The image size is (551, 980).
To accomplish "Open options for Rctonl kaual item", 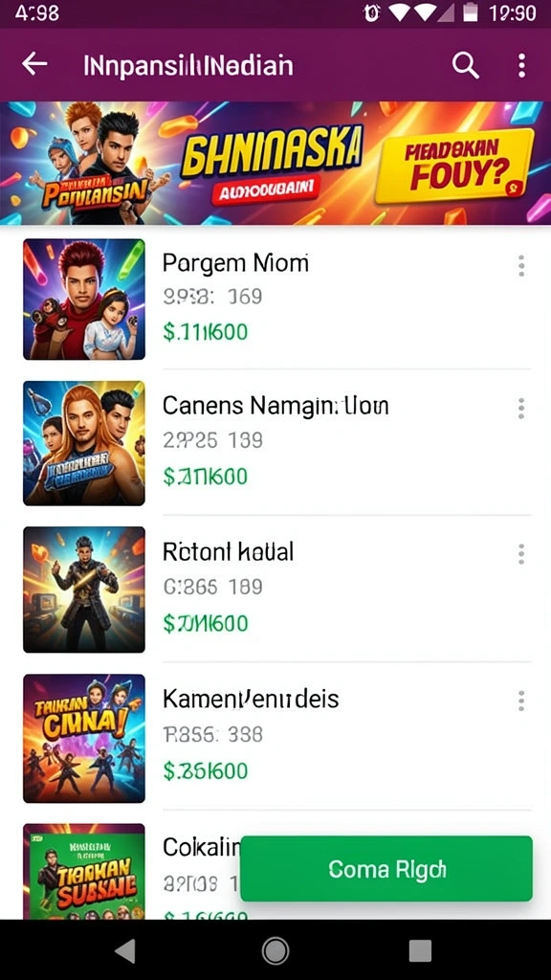I will pos(521,554).
